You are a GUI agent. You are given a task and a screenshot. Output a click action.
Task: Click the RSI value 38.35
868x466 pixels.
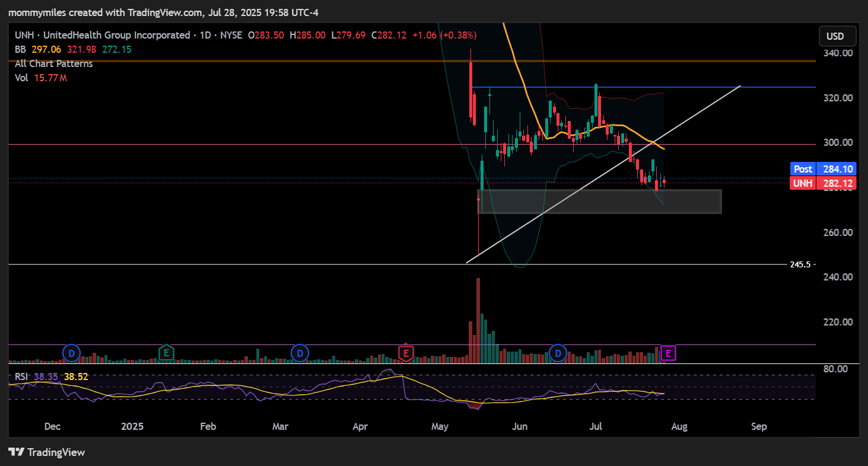44,376
